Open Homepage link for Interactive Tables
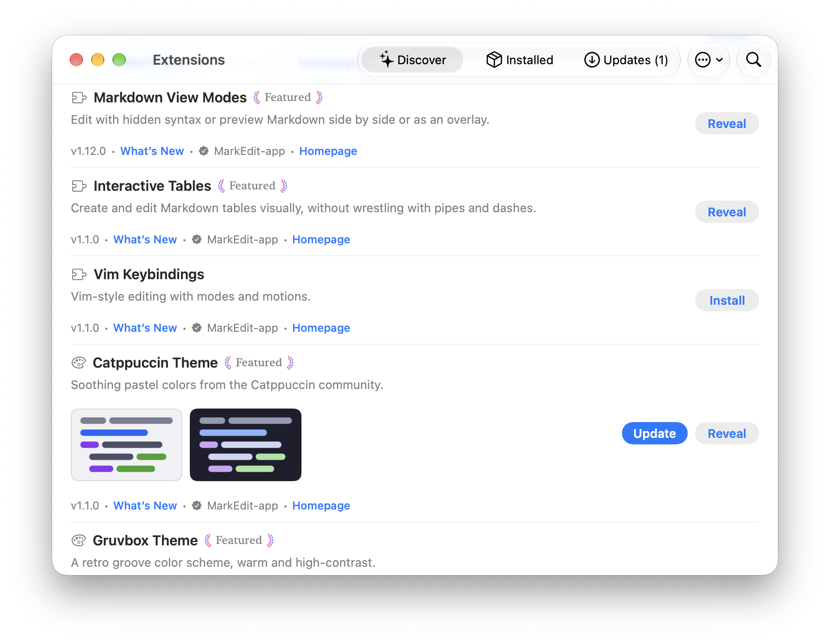The width and height of the screenshot is (830, 644). (x=321, y=239)
